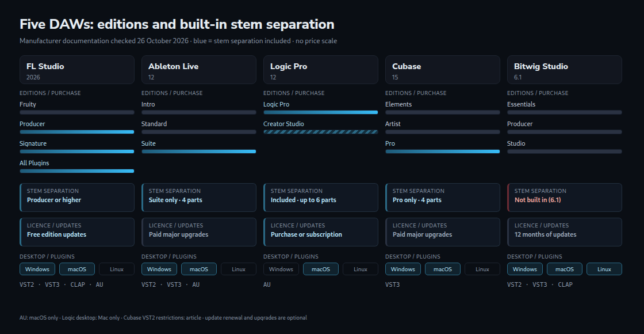
Task: Toggle the Windows chip under Bitwig Studio
Action: click(x=525, y=269)
